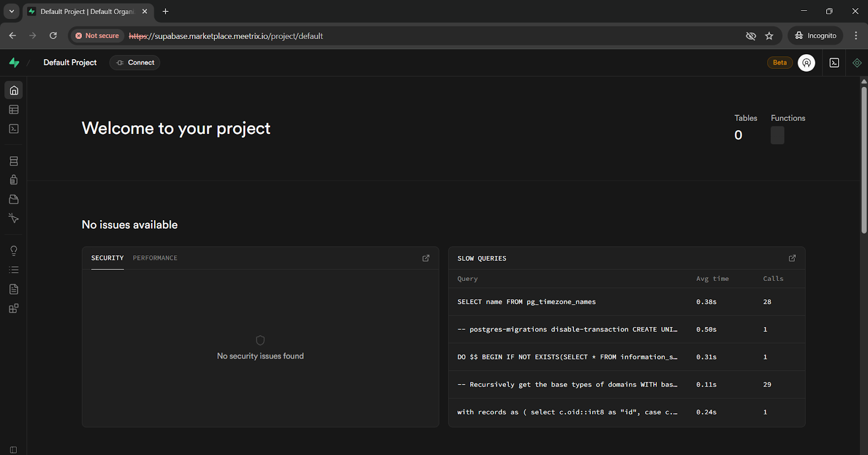This screenshot has height=455, width=868.
Task: Open the inline SQL editor header icon
Action: click(834, 63)
